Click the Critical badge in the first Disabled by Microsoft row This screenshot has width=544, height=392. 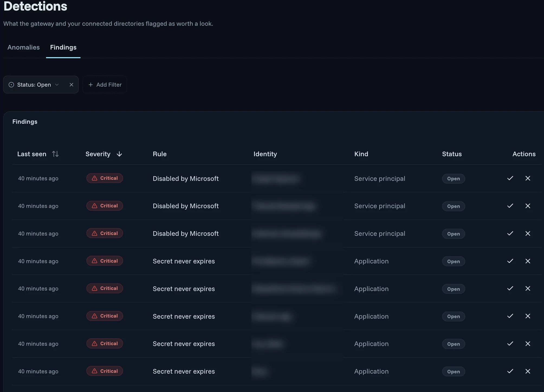[105, 178]
